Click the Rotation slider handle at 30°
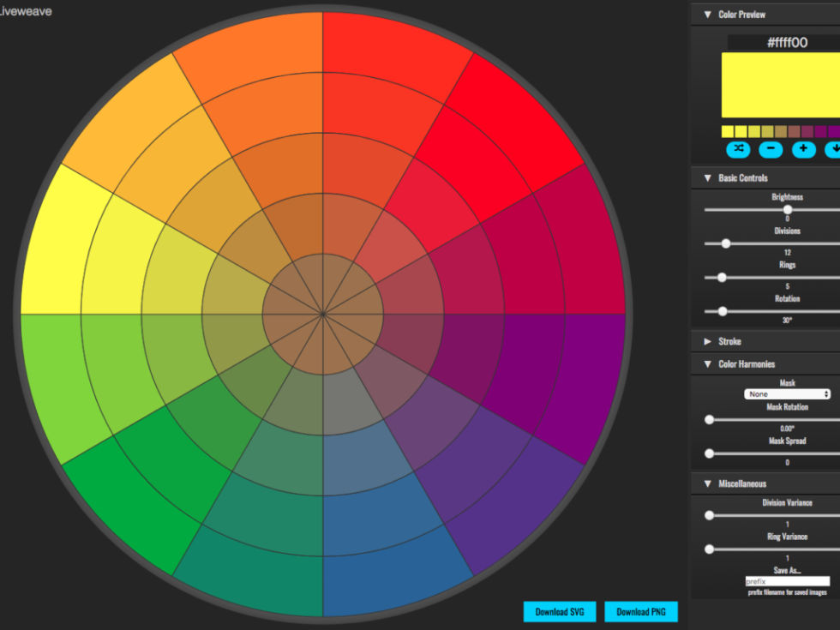 click(x=723, y=311)
